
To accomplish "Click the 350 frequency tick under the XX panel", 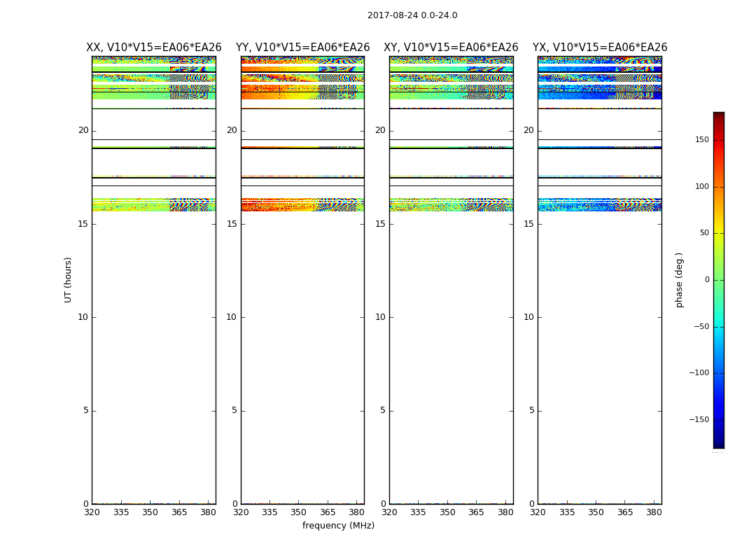I will point(150,512).
